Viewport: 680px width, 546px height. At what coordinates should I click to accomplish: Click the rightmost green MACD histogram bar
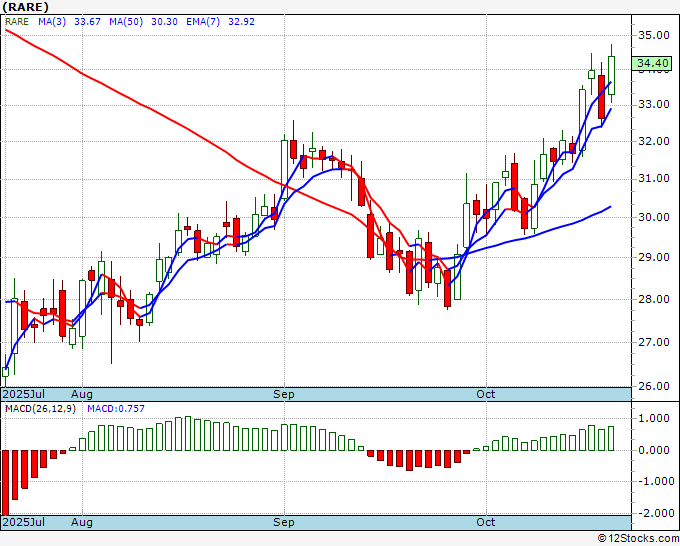coord(611,438)
